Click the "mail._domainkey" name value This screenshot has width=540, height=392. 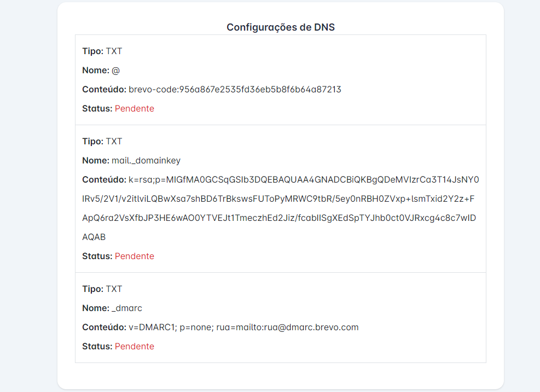(x=146, y=160)
